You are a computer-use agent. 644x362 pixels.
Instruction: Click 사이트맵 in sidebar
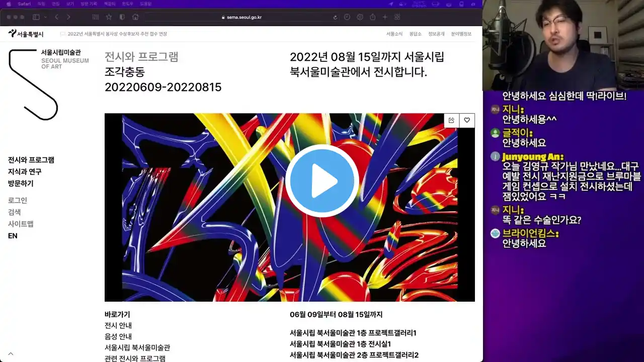(x=21, y=224)
